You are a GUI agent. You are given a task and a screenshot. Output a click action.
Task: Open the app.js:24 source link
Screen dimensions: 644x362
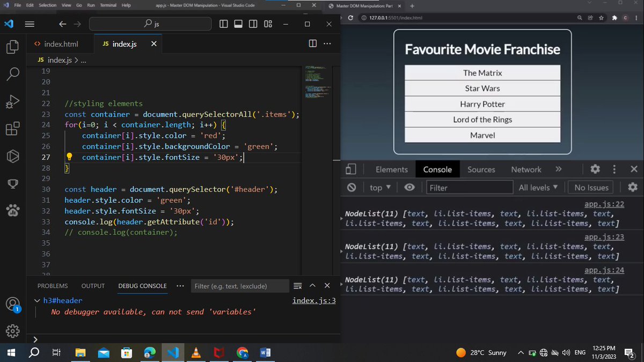click(604, 270)
